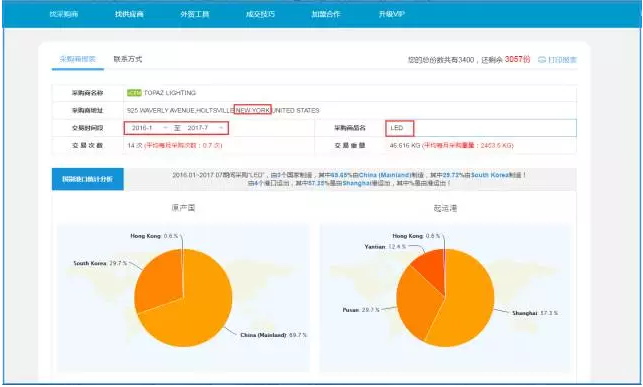Open the 外贸工具 navigation menu

click(x=194, y=14)
